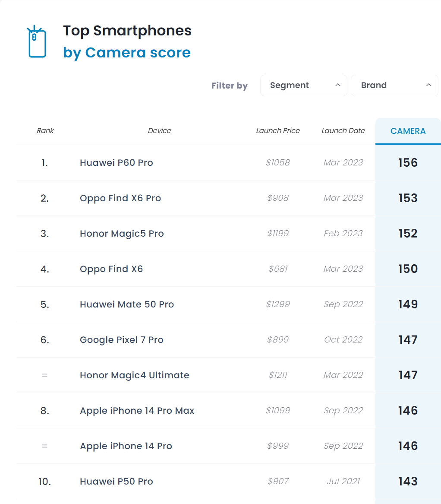Open Huawei Mate 50 Pro entry
Screen dimensions: 441x504
click(126, 304)
